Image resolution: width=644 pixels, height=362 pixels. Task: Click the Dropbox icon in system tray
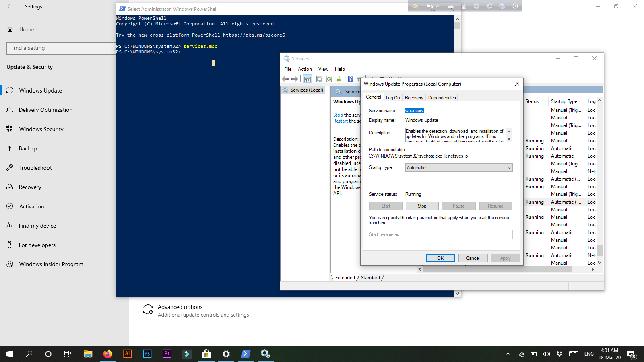tap(559, 354)
